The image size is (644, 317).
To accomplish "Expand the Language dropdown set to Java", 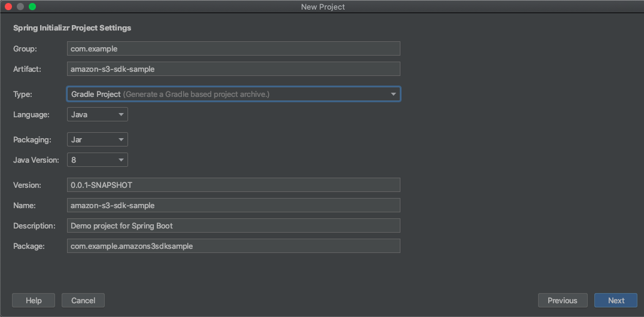I will pos(98,115).
